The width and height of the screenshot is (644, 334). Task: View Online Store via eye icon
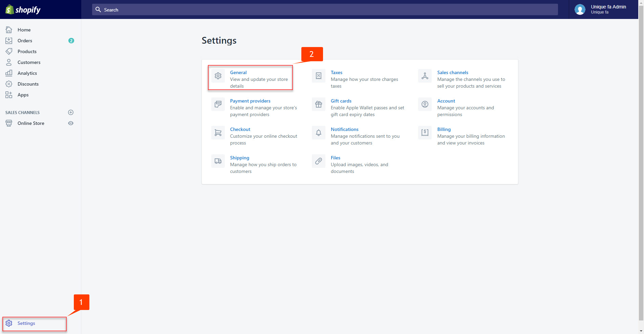click(71, 123)
